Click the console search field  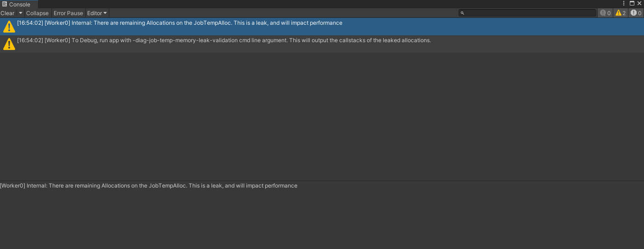click(x=527, y=13)
